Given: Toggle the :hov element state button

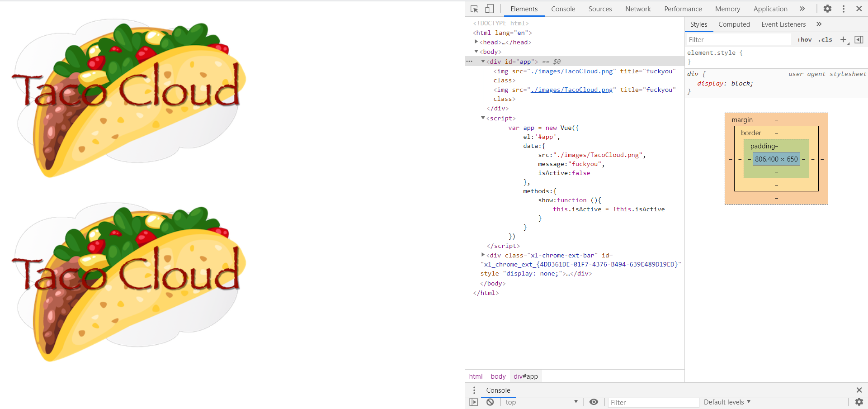Looking at the screenshot, I should [805, 40].
